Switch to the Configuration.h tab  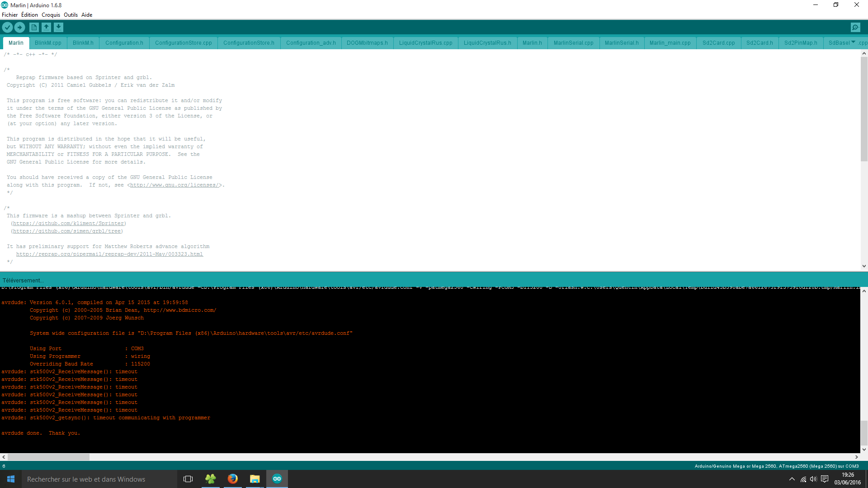coord(124,43)
